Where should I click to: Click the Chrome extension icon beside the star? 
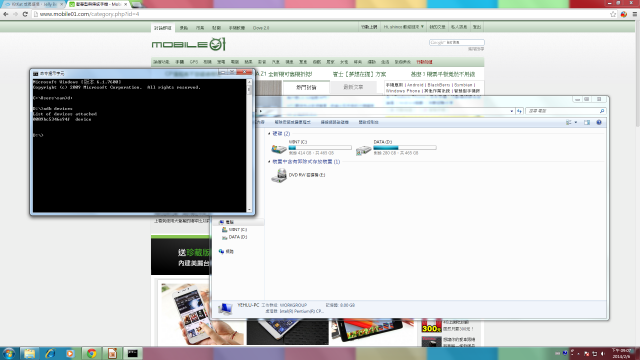click(624, 14)
